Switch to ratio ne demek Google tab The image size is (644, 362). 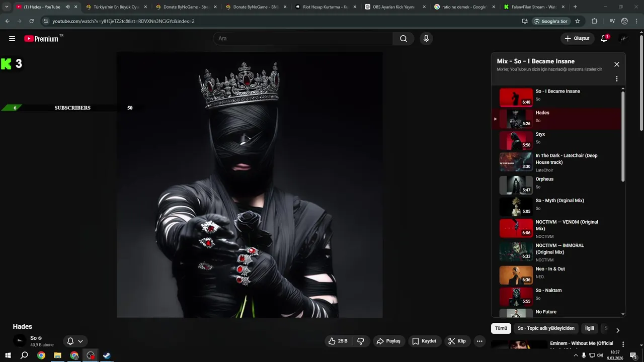465,7
